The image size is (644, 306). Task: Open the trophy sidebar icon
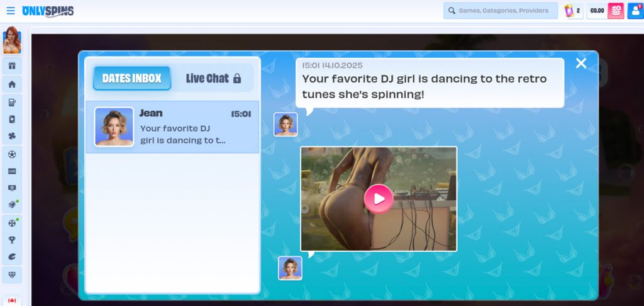pos(12,240)
